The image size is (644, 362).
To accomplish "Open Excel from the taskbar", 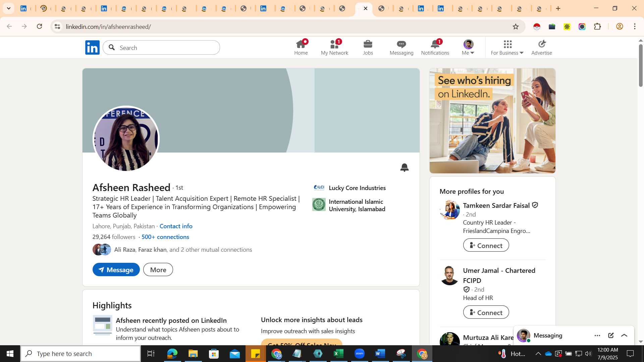I will pos(339,354).
